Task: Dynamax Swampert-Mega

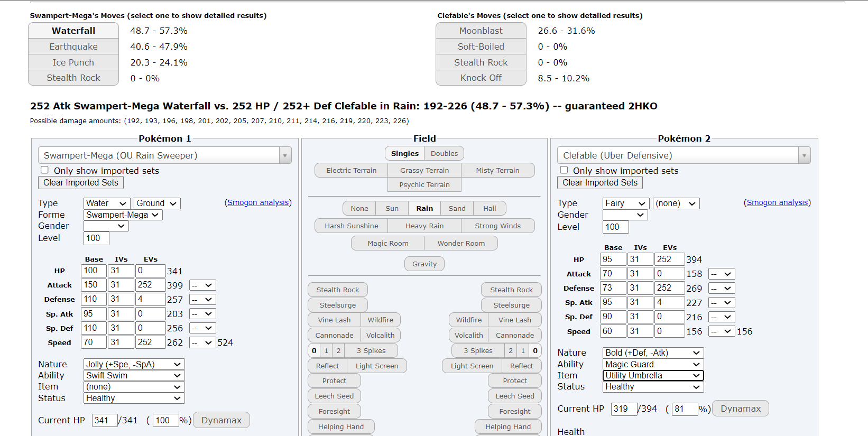Action: [x=221, y=420]
